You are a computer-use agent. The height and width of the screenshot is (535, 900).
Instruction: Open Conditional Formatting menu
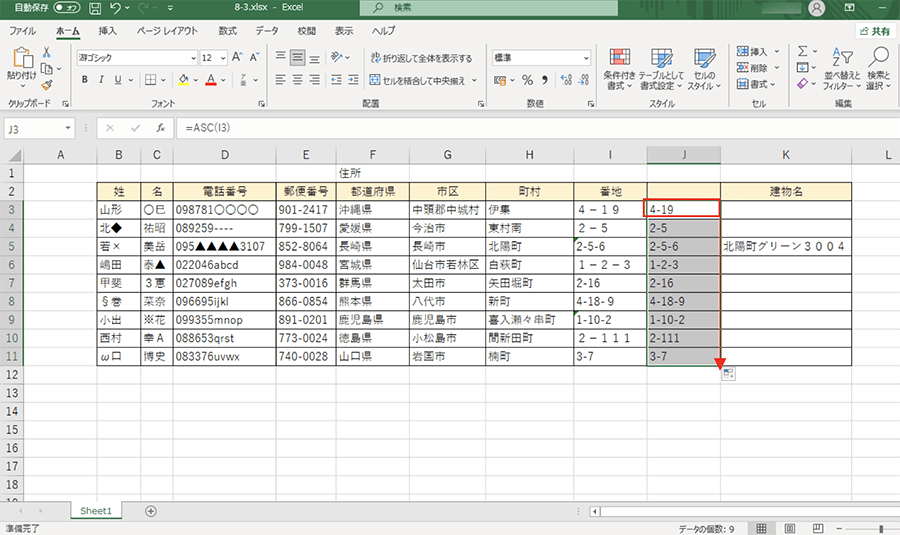(x=619, y=68)
